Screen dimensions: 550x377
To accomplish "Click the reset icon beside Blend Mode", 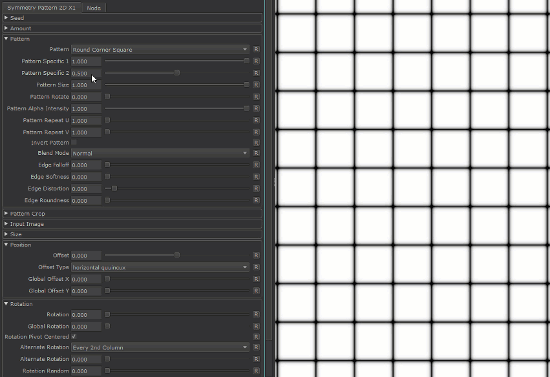I will [x=256, y=153].
